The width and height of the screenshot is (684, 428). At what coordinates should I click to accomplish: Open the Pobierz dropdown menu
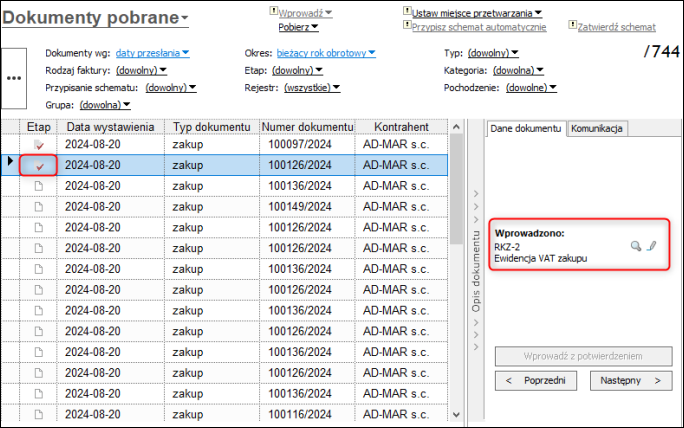pyautogui.click(x=298, y=27)
